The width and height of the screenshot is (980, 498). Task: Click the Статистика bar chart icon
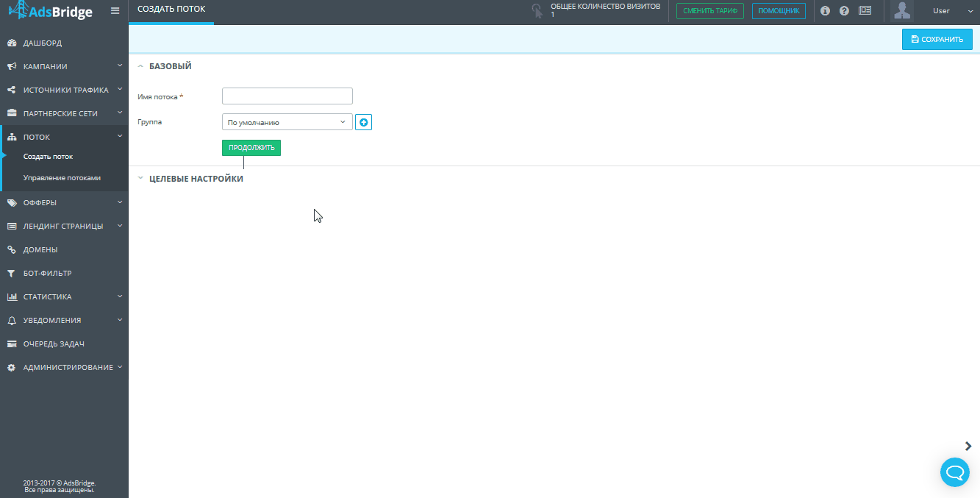point(12,297)
